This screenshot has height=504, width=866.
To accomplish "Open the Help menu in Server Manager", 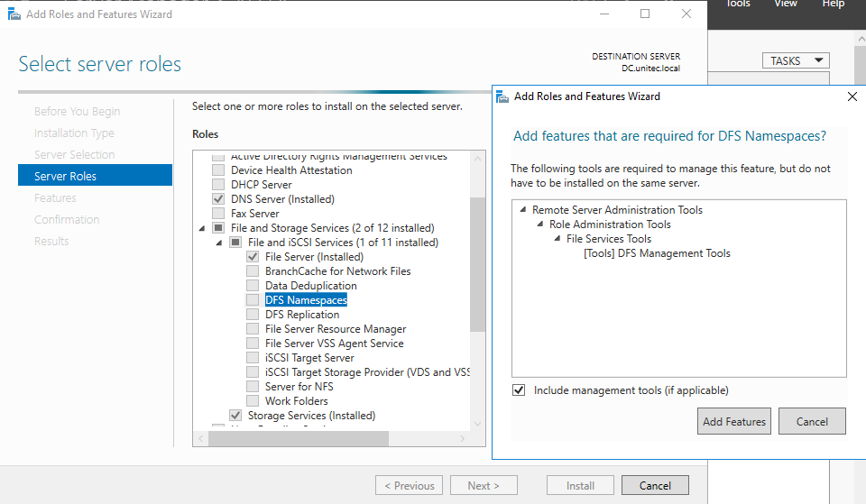I will click(x=833, y=5).
